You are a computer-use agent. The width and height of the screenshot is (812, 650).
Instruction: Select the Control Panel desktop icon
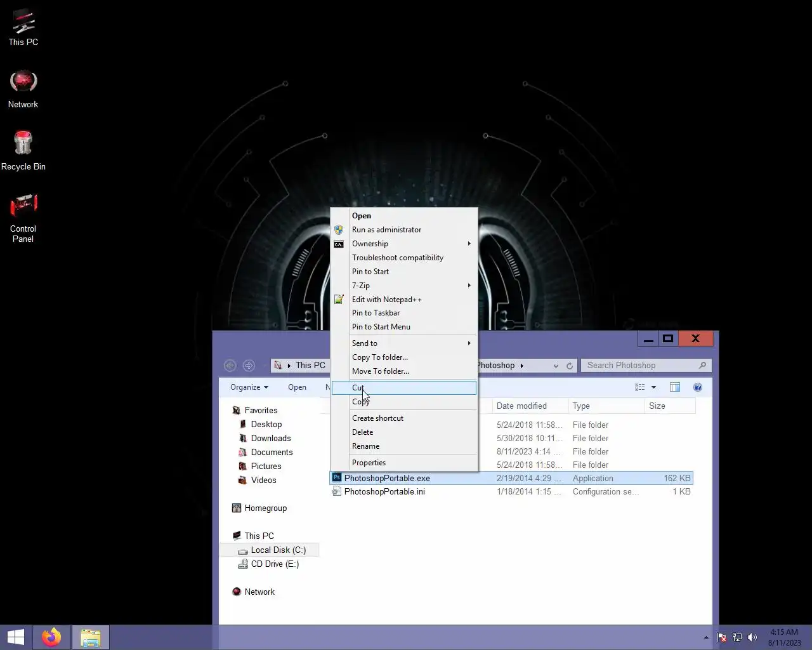click(23, 218)
